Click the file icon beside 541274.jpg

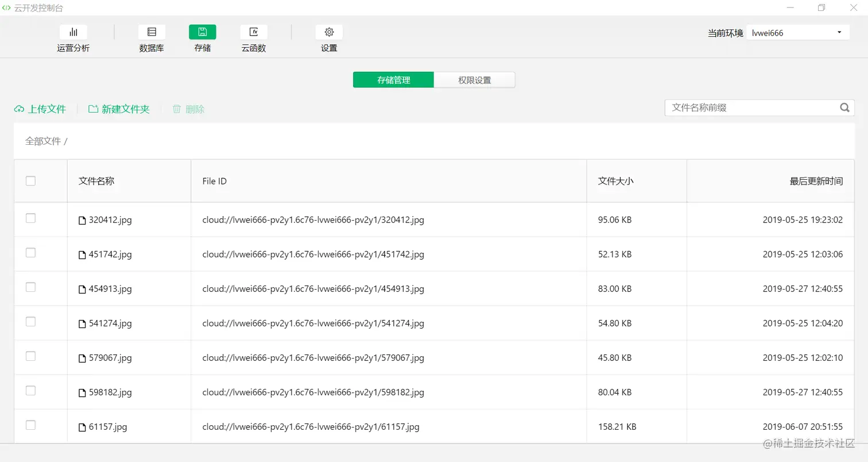coord(82,324)
